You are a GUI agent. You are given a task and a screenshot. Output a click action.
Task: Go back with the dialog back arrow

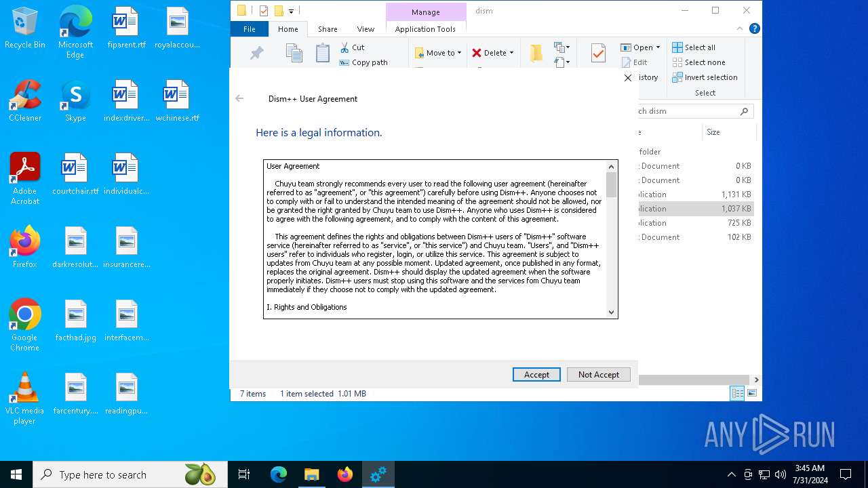click(x=239, y=98)
